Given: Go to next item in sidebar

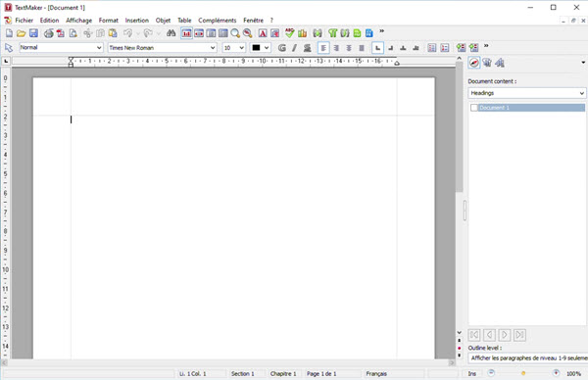Looking at the screenshot, I should coord(505,335).
